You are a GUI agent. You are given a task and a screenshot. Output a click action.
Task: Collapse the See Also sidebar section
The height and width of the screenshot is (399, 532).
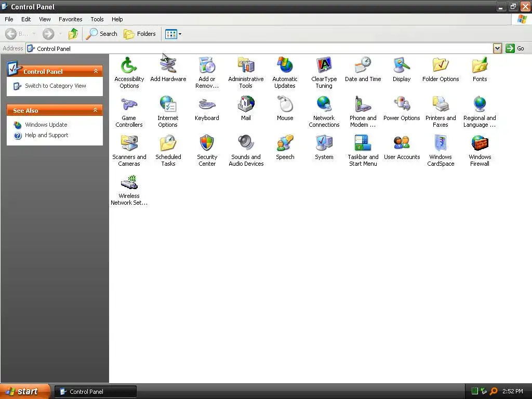96,110
